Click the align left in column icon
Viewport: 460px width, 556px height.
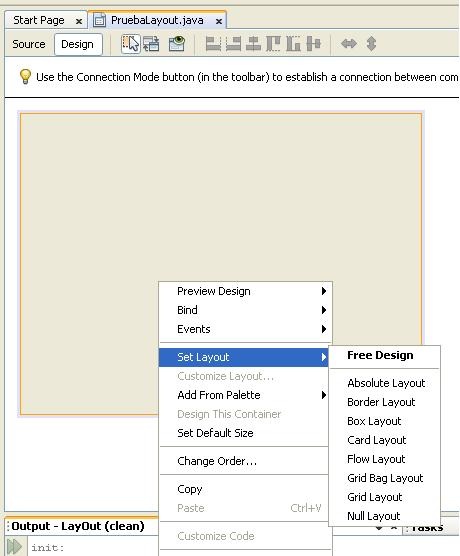tap(213, 44)
